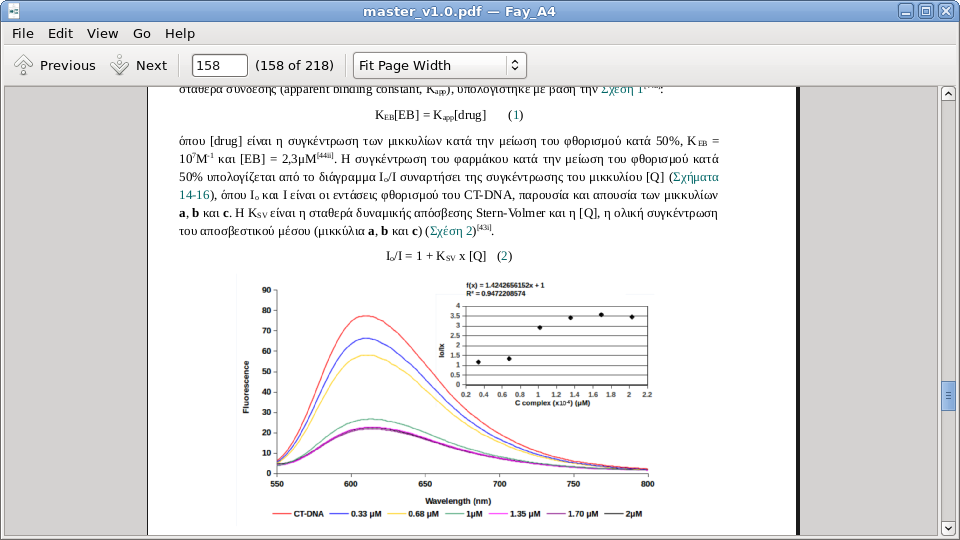The width and height of the screenshot is (960, 540).
Task: Open the window menu icon in the title bar
Action: [14, 11]
